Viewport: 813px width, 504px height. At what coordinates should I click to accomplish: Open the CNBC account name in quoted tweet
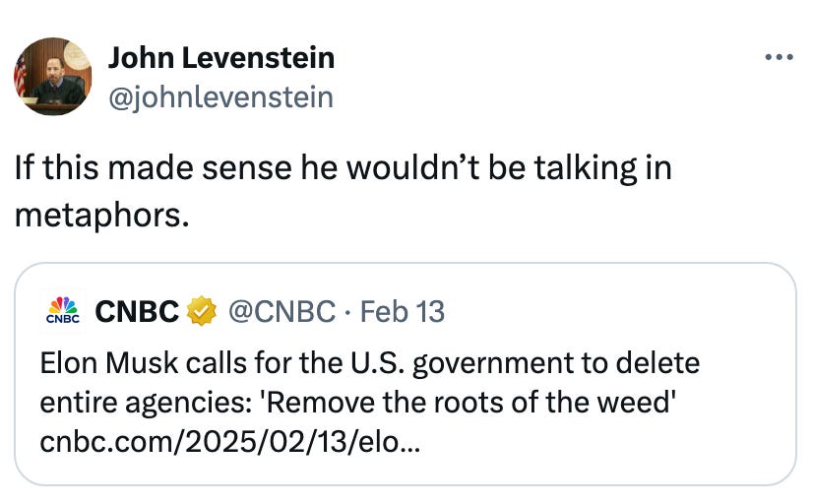tap(137, 311)
